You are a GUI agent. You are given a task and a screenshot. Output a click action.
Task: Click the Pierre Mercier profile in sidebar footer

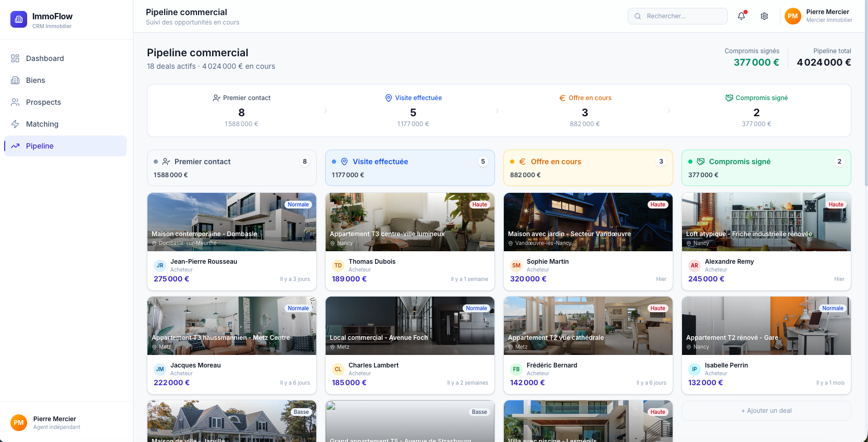pos(55,422)
